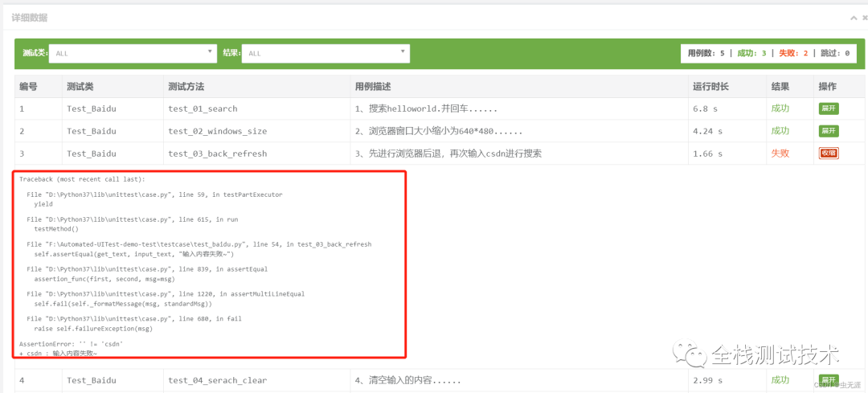Click runtime value 4.24 s
Viewport: 868px width, 393px height.
pos(708,131)
